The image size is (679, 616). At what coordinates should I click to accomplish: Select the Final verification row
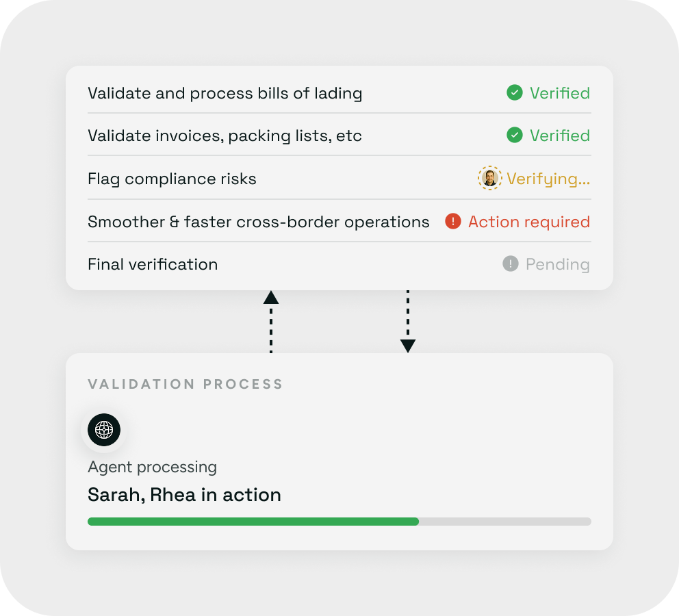[x=339, y=264]
